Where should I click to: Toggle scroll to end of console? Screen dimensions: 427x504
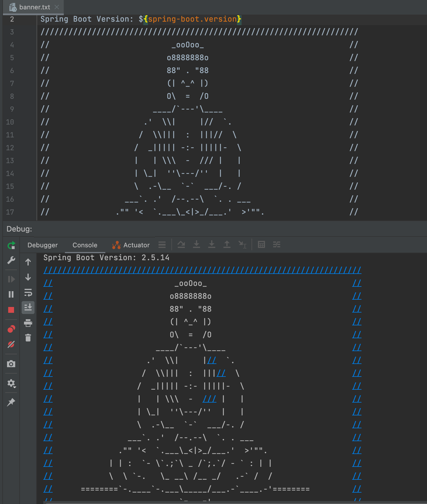pyautogui.click(x=28, y=308)
